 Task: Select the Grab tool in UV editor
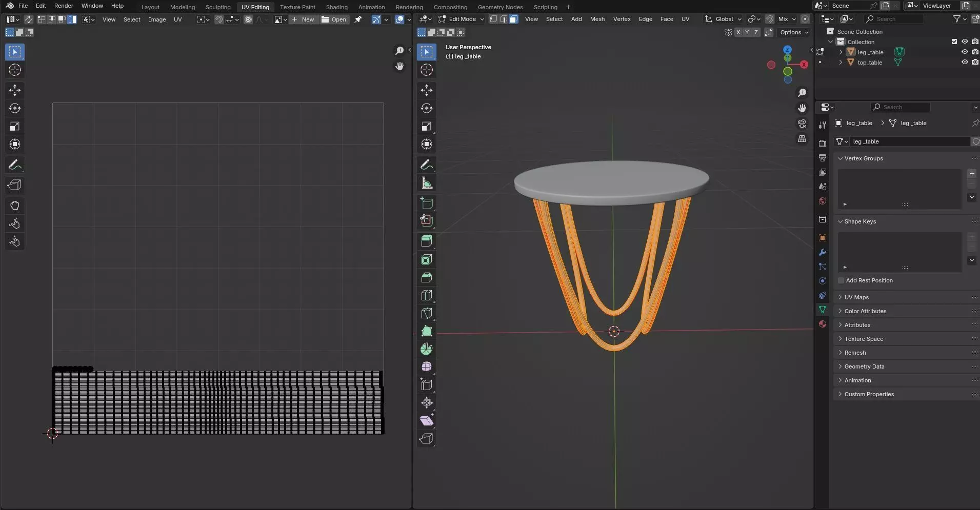tap(15, 206)
